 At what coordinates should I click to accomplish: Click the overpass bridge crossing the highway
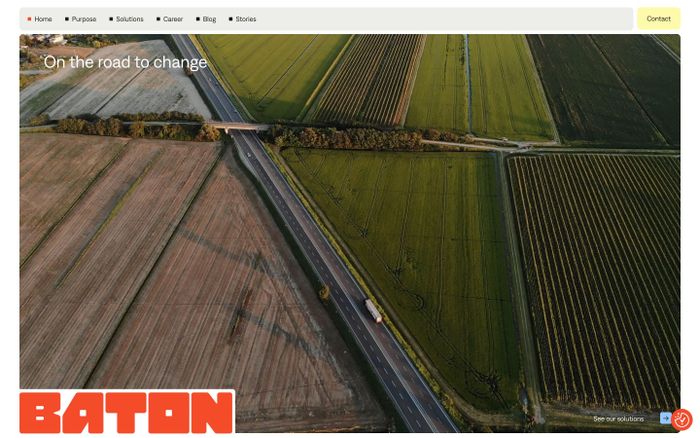point(240,127)
